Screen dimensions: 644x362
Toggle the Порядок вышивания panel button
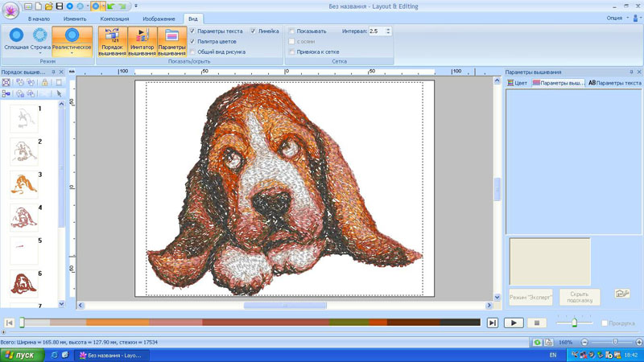click(112, 42)
